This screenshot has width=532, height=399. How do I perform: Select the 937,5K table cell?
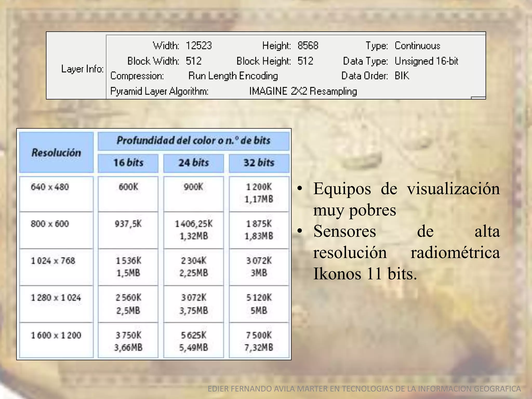[x=128, y=230]
